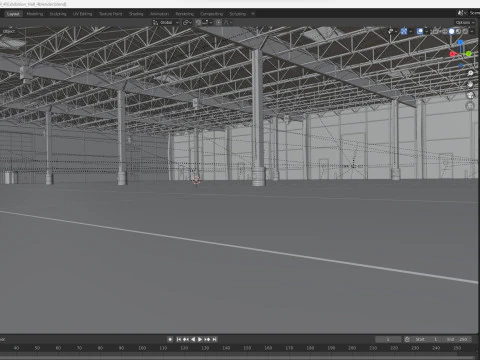Toggle X-Ray view
The image size is (480, 360).
pos(435,31)
